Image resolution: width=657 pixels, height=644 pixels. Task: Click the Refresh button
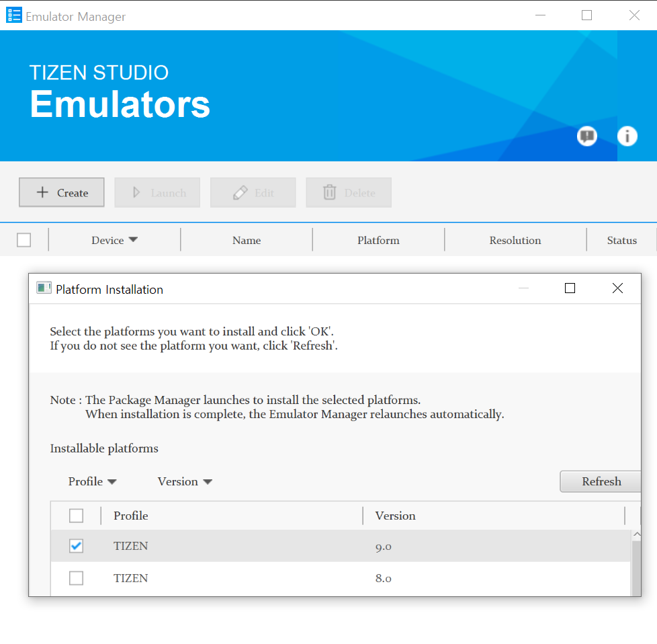[600, 481]
